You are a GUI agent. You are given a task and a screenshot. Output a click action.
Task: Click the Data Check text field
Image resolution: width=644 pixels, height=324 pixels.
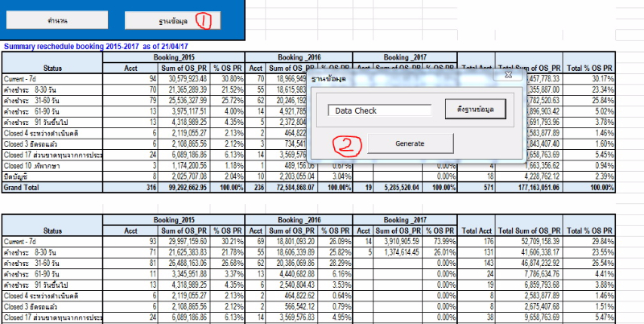pos(374,110)
